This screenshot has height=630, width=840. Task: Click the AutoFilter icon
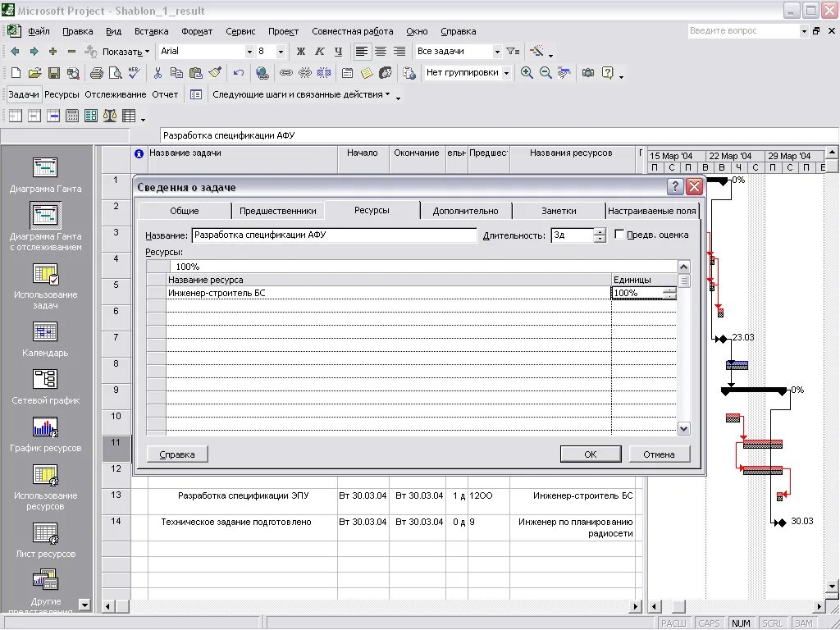pyautogui.click(x=513, y=52)
